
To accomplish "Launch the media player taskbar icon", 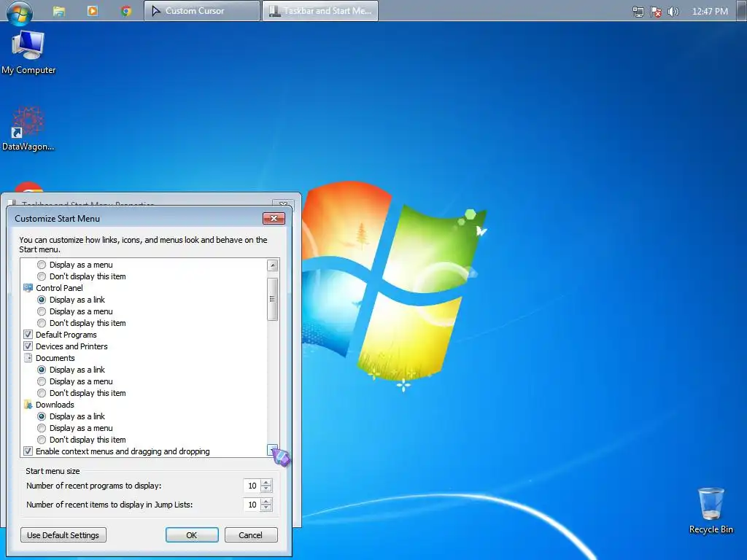I will click(93, 10).
